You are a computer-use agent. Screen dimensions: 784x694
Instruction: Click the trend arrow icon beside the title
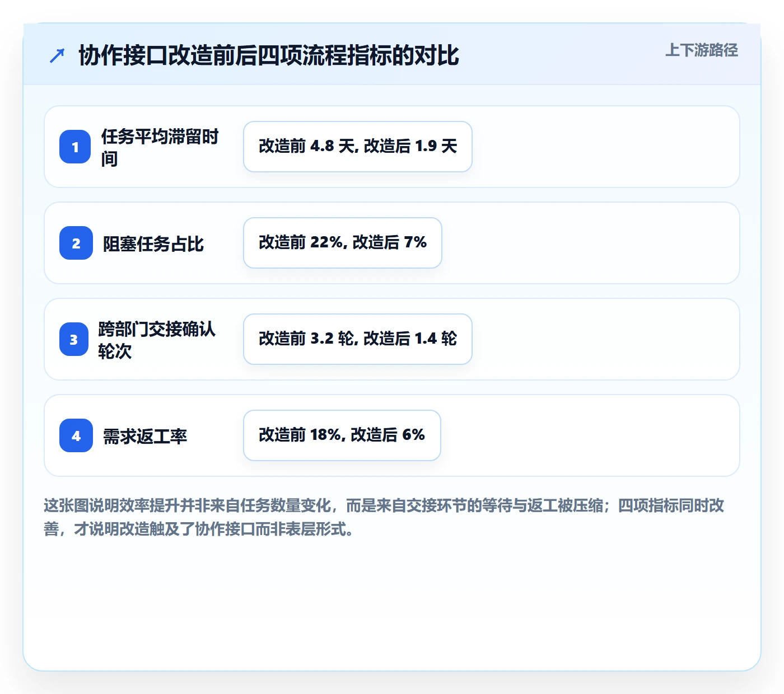click(x=57, y=55)
